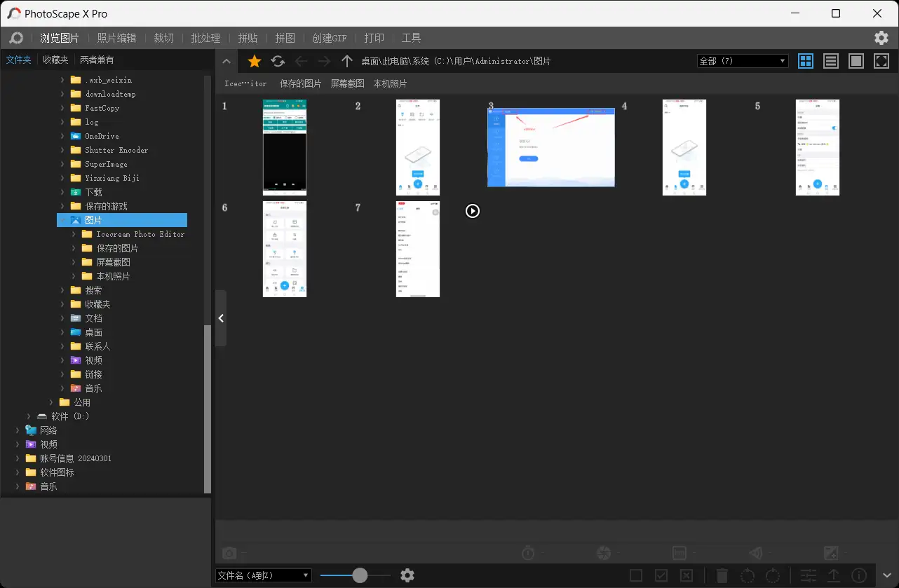Choose 两者兼有 view option
Image resolution: width=899 pixels, height=588 pixels.
coord(97,60)
